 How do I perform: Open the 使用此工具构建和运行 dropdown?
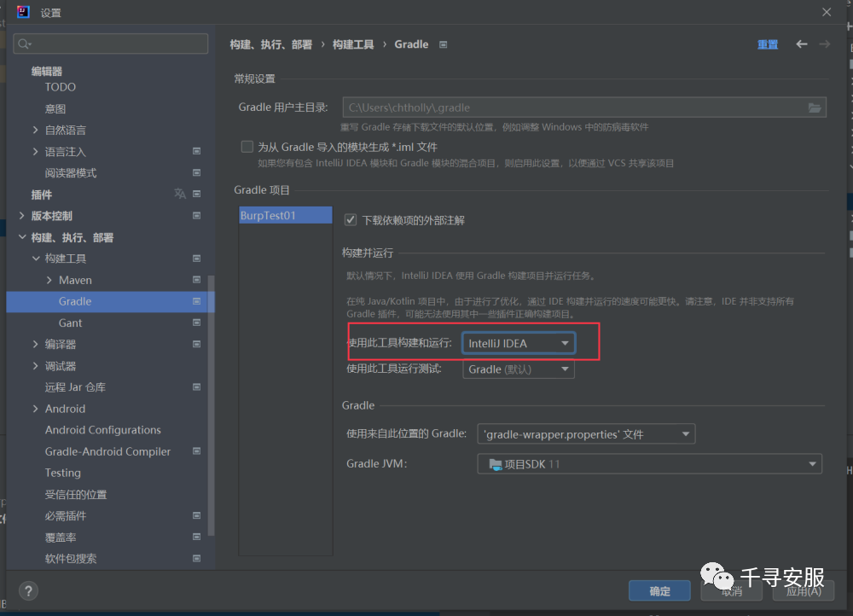click(519, 343)
